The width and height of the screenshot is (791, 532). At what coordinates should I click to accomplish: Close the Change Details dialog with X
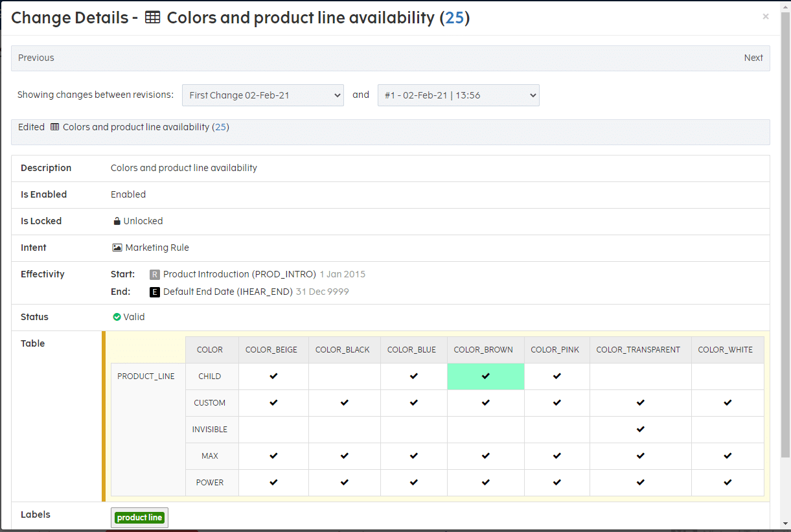click(x=765, y=17)
